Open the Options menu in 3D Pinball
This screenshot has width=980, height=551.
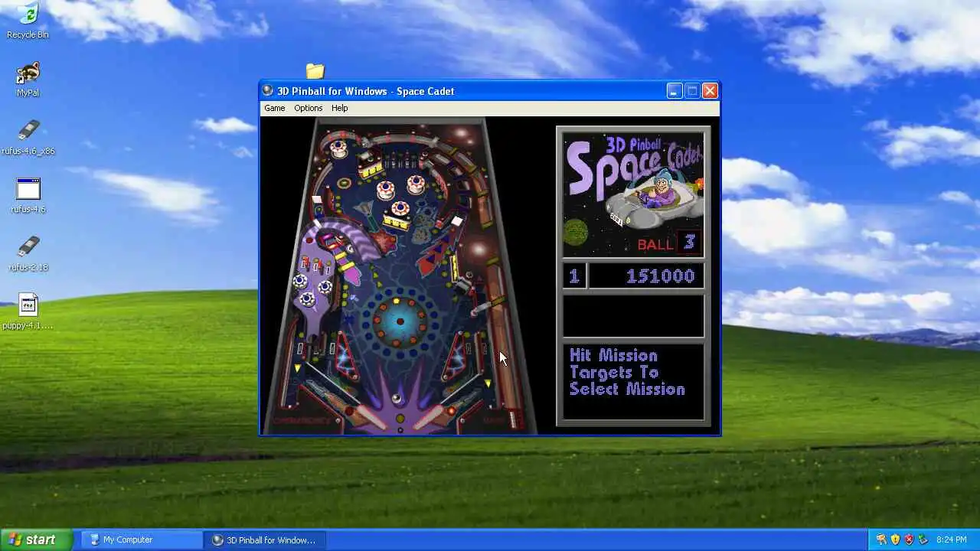pos(308,108)
